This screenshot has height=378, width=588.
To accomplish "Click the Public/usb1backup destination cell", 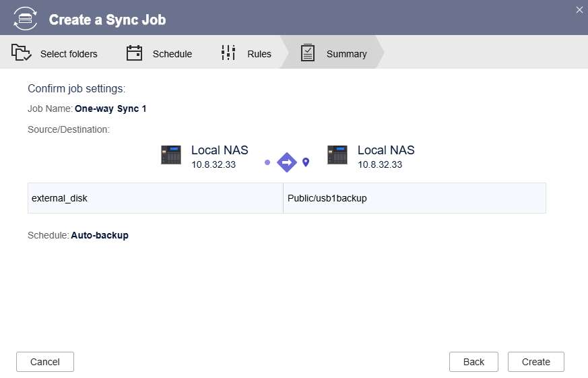I will (414, 198).
